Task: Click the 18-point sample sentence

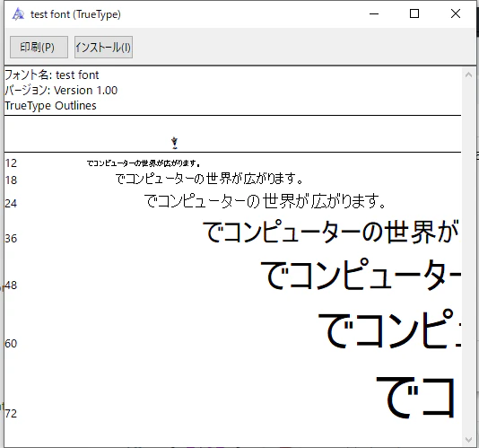Action: point(209,179)
